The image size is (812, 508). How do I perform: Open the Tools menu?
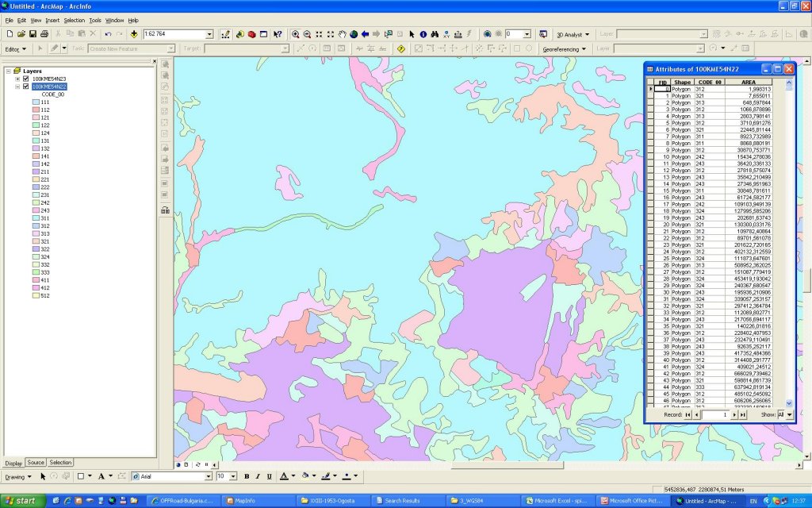pos(95,20)
